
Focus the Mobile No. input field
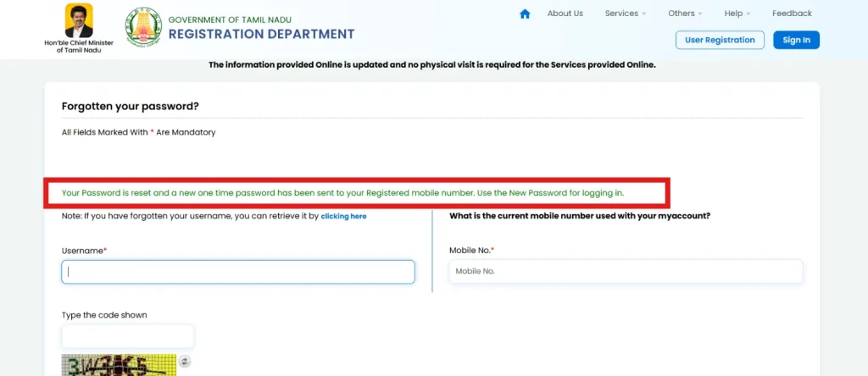coord(626,272)
